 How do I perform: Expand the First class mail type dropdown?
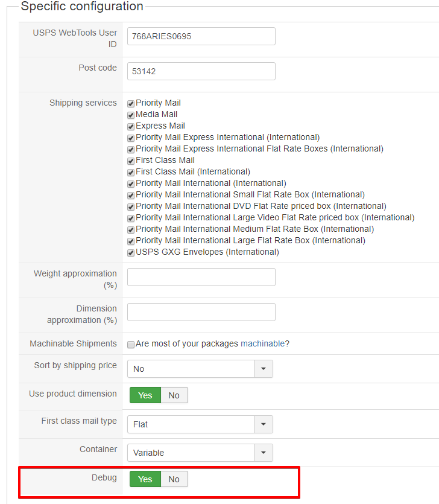coord(200,424)
